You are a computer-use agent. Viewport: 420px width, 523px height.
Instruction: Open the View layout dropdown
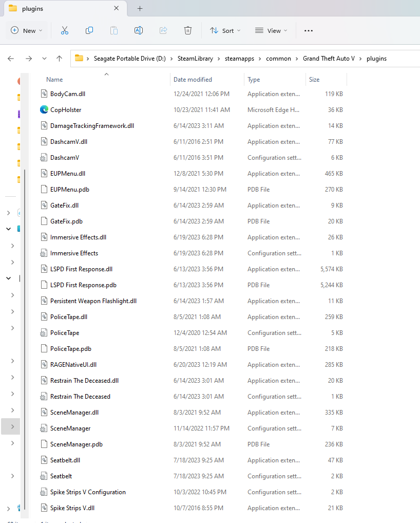tap(271, 31)
